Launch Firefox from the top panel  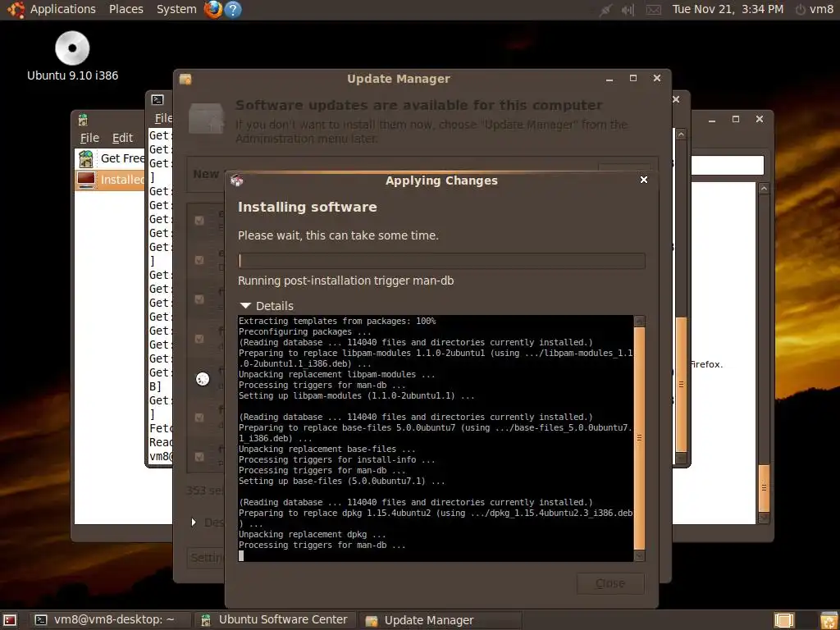pos(213,9)
